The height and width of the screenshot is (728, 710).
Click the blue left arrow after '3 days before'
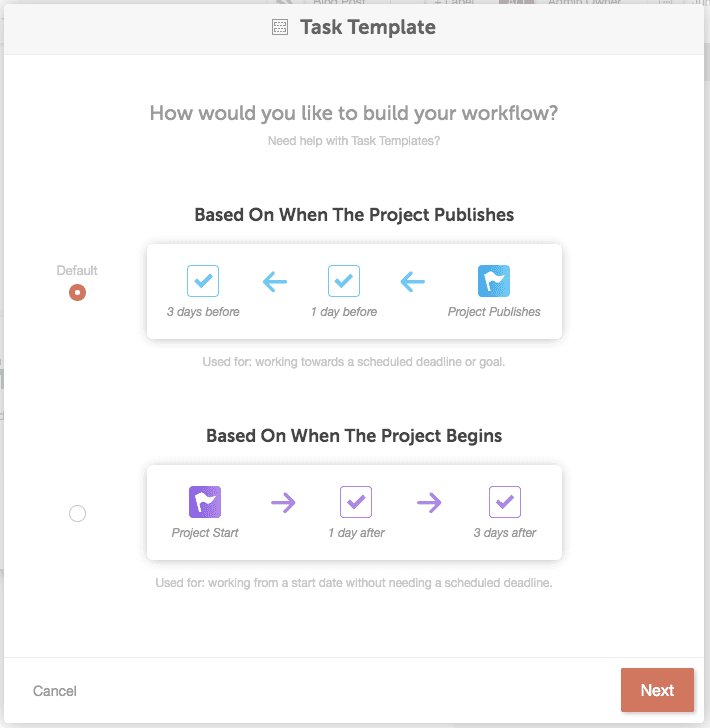[x=275, y=282]
